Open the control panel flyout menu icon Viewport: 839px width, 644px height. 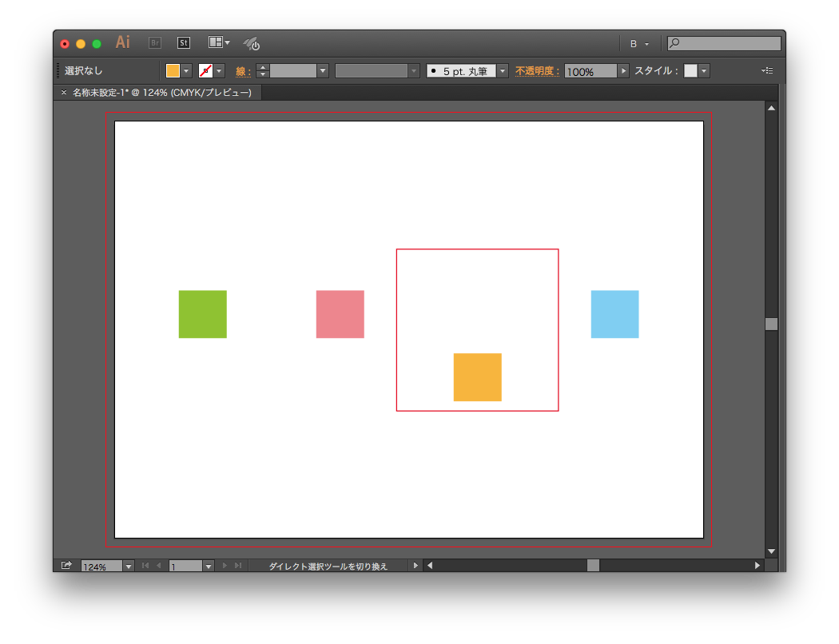[x=766, y=70]
